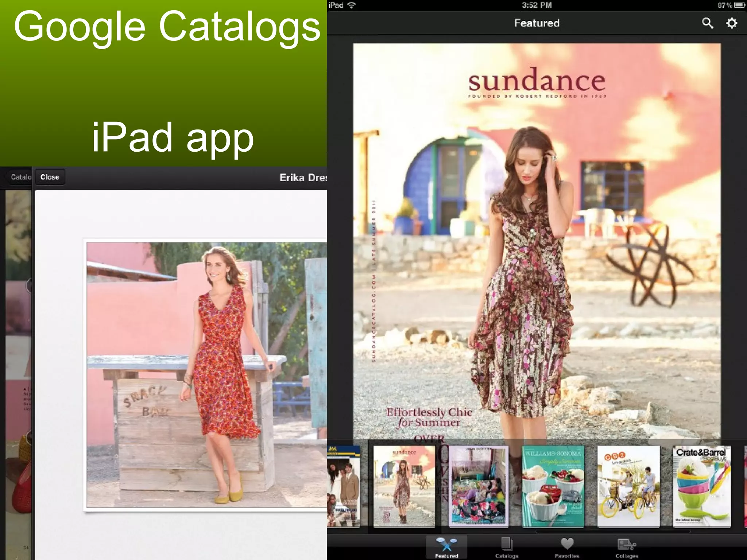Viewport: 747px width, 560px height.
Task: Click the sundance logo text on cover
Action: point(537,80)
